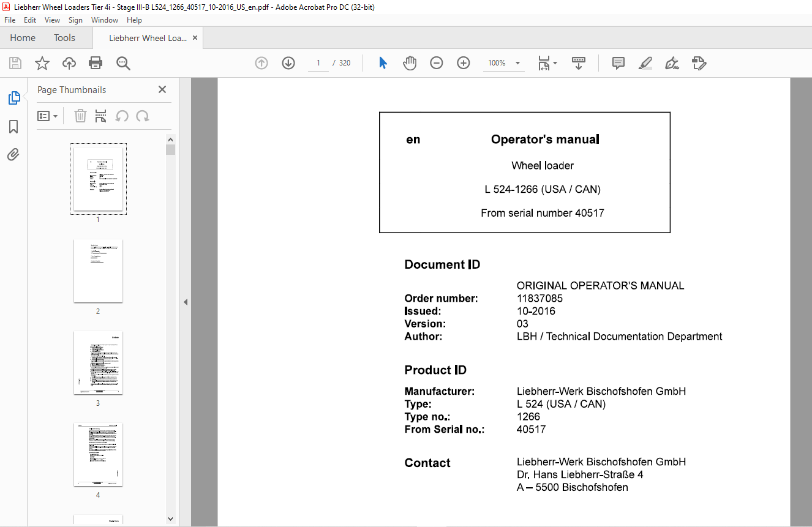Image resolution: width=812 pixels, height=527 pixels.
Task: Open the Window menu
Action: pyautogui.click(x=105, y=20)
